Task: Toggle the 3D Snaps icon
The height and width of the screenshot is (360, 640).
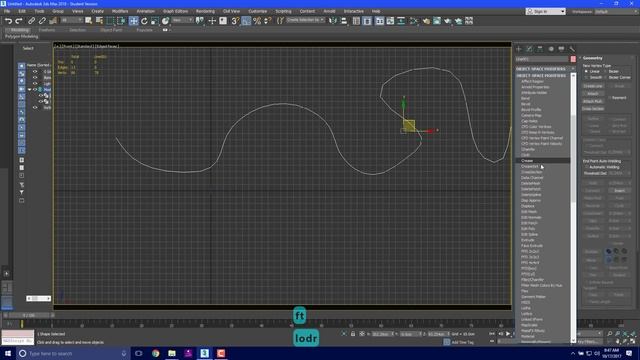Action: tap(235, 21)
